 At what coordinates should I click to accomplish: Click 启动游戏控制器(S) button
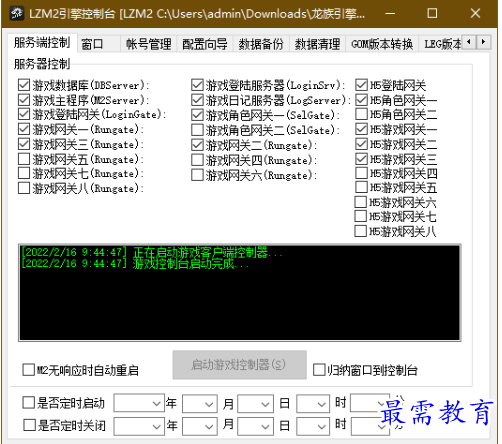[x=240, y=365]
